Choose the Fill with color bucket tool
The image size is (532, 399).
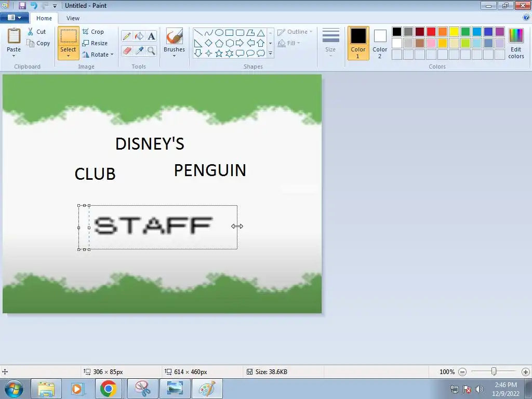139,36
